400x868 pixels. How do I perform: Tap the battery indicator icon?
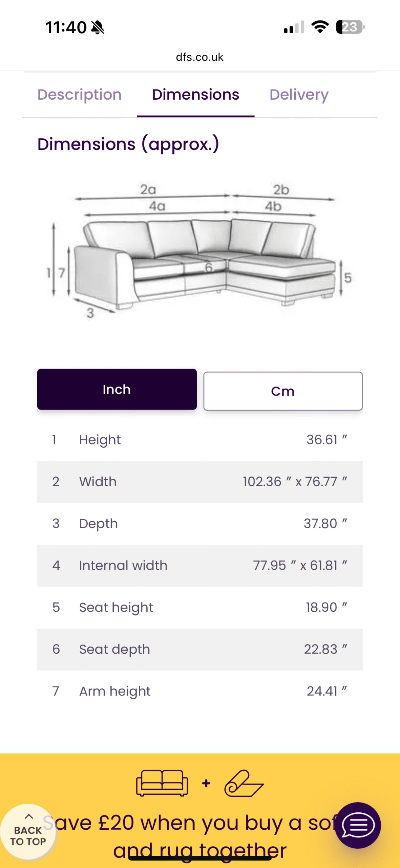click(x=350, y=27)
